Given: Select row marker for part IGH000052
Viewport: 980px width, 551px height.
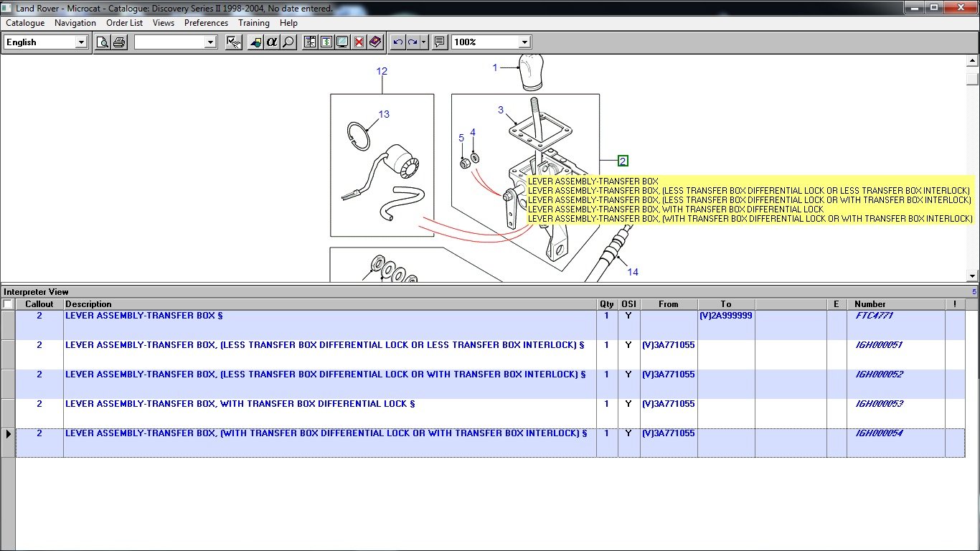Looking at the screenshot, I should tap(8, 384).
